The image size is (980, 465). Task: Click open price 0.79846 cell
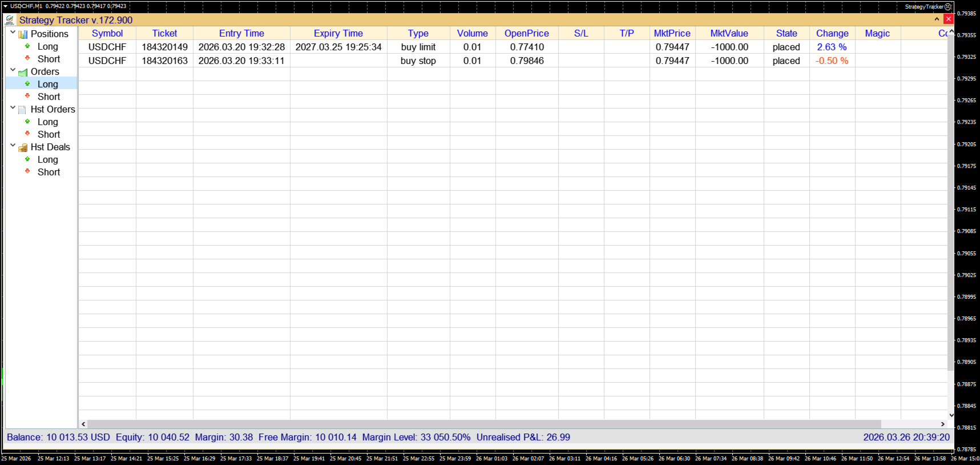(527, 61)
